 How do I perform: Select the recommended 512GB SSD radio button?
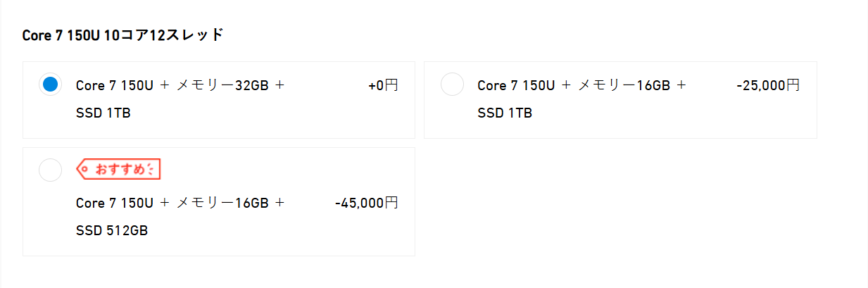[50, 170]
